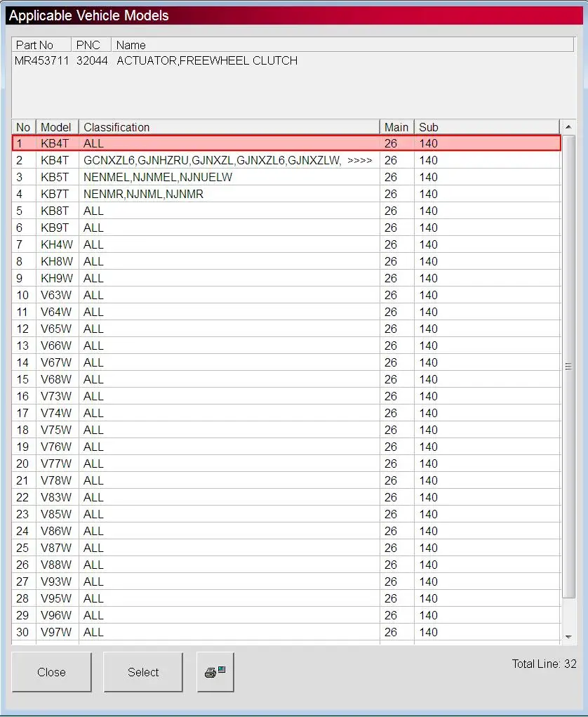
Task: Select the KB9T model row
Action: [x=286, y=228]
